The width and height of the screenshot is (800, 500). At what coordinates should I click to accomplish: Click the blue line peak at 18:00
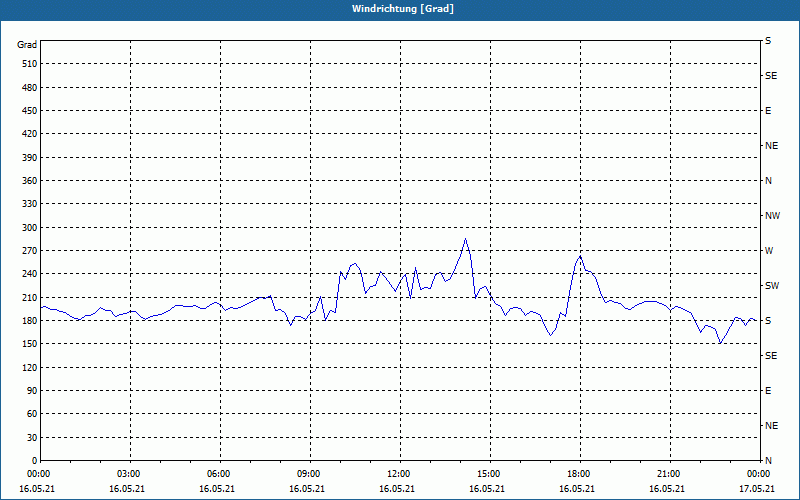click(581, 256)
